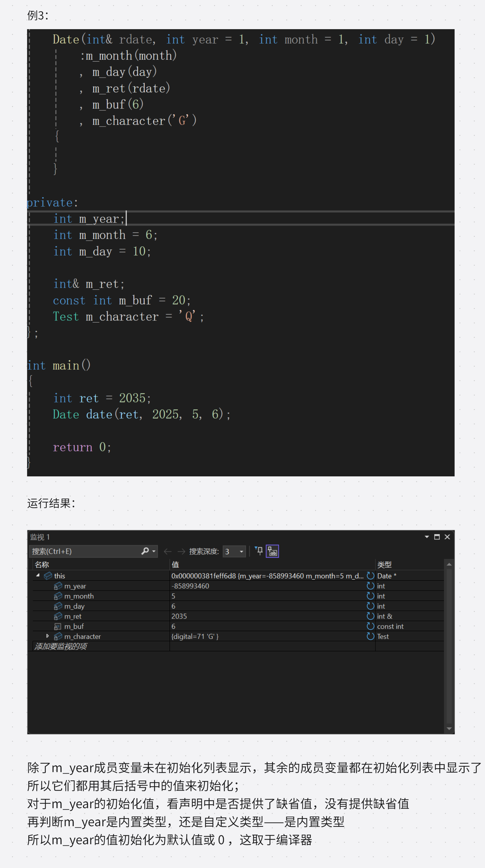Click the search magnifier icon in watch window
485x868 pixels.
tap(145, 551)
